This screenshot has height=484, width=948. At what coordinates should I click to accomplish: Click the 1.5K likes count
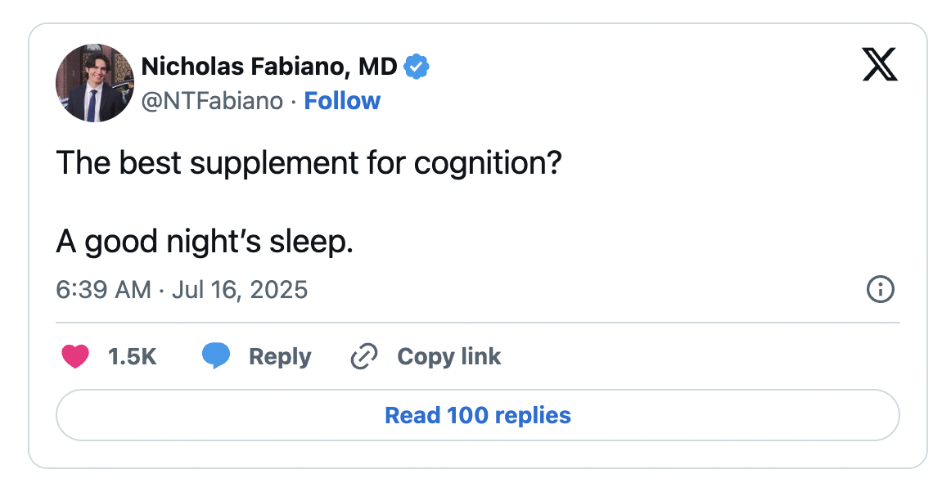tap(132, 357)
